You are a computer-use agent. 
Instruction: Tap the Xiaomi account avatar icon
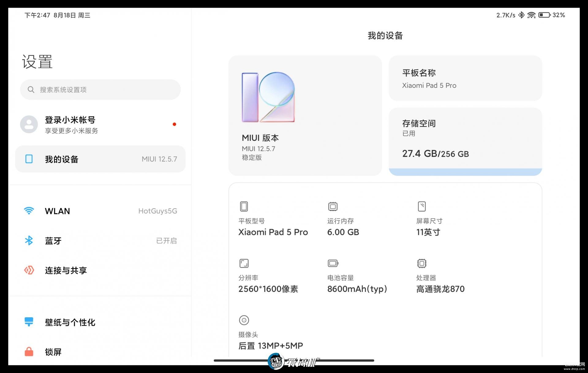[x=29, y=124]
